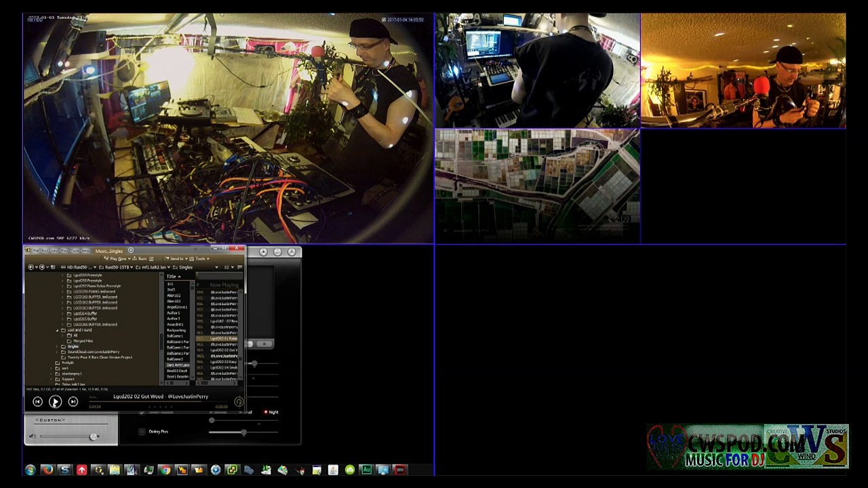
Task: Click the repeat/loop icon in the player bar
Action: [x=239, y=402]
